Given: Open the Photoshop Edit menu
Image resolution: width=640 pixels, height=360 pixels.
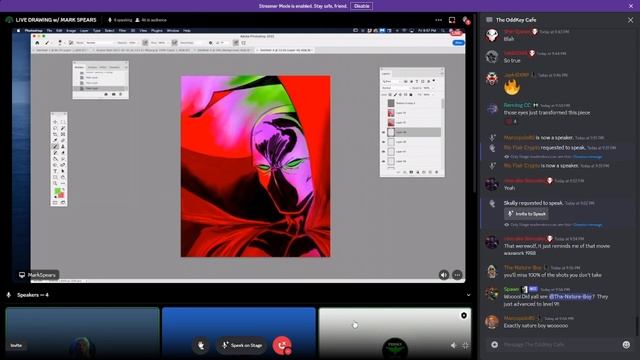Looking at the screenshot, I should point(59,31).
